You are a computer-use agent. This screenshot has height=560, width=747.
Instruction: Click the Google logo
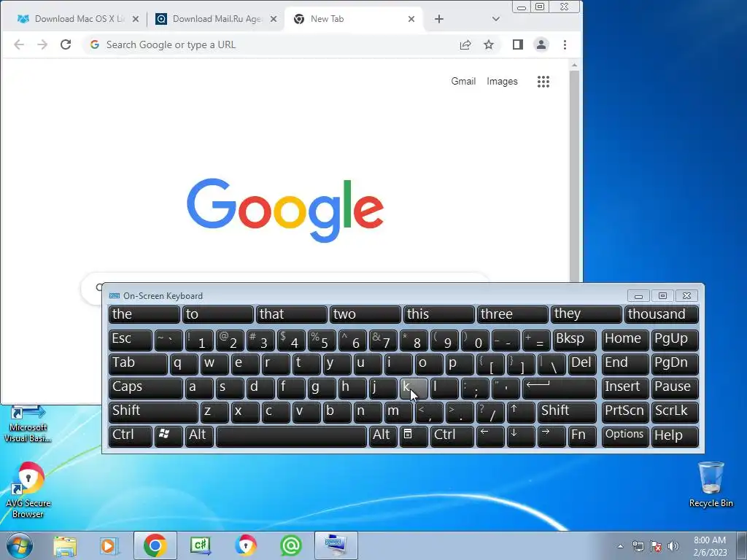pyautogui.click(x=285, y=210)
